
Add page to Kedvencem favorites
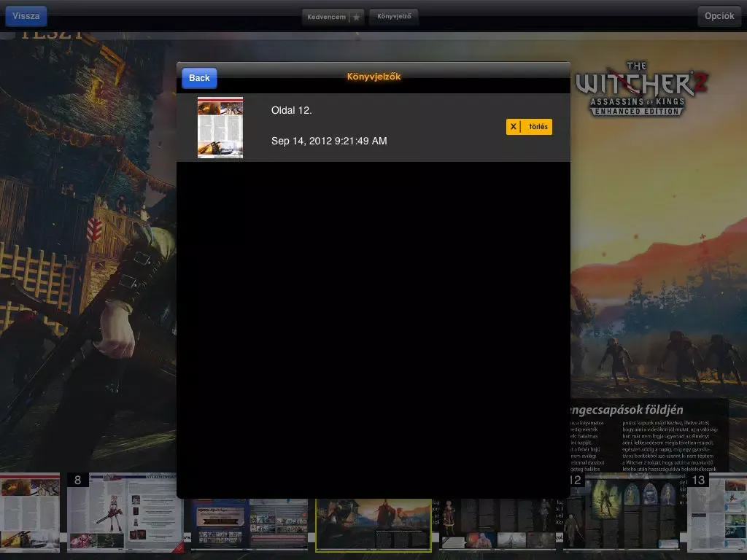[333, 17]
